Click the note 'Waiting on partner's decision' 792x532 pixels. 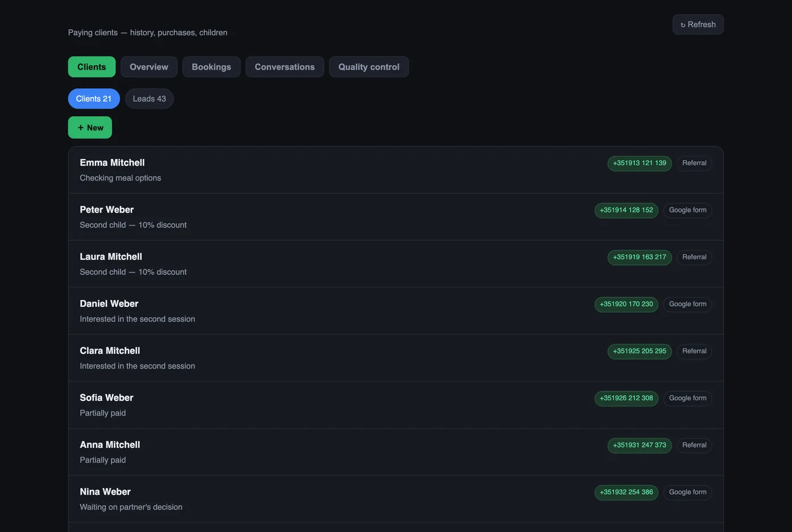pyautogui.click(x=131, y=507)
